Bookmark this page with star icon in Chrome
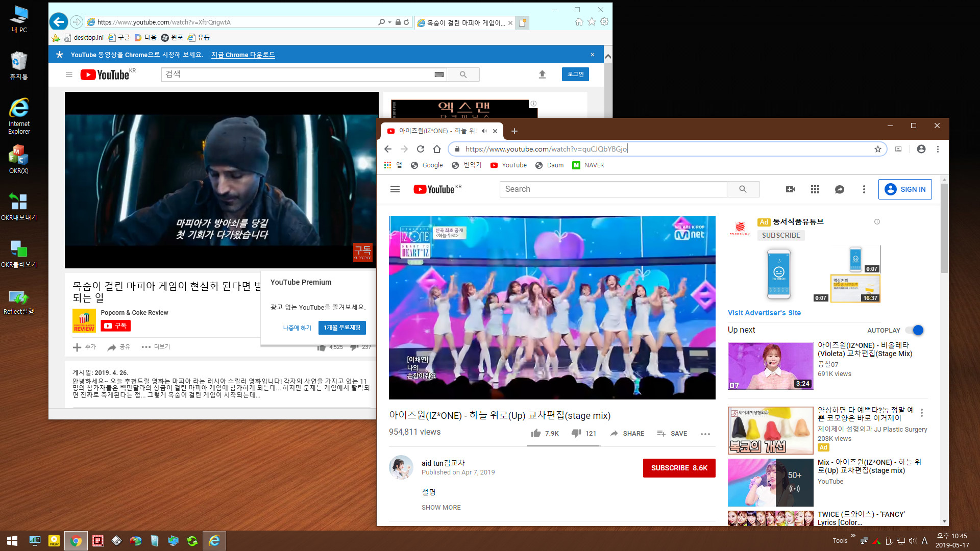 pos(878,149)
